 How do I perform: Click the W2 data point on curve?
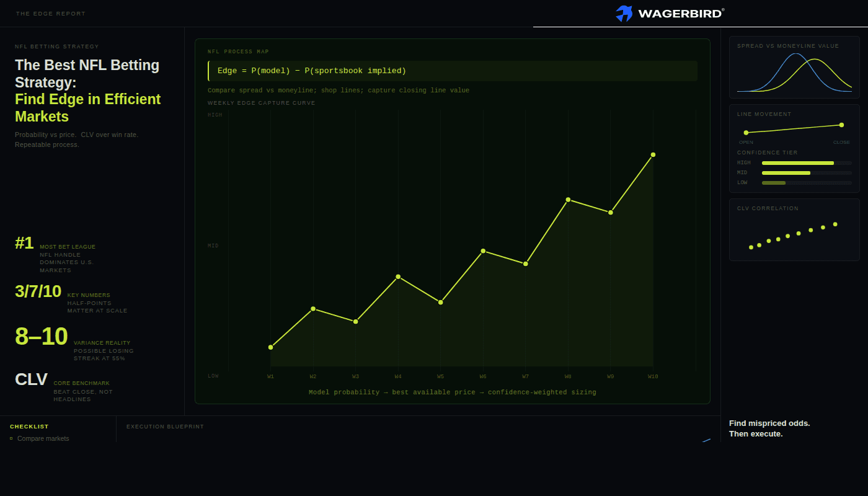click(x=313, y=309)
